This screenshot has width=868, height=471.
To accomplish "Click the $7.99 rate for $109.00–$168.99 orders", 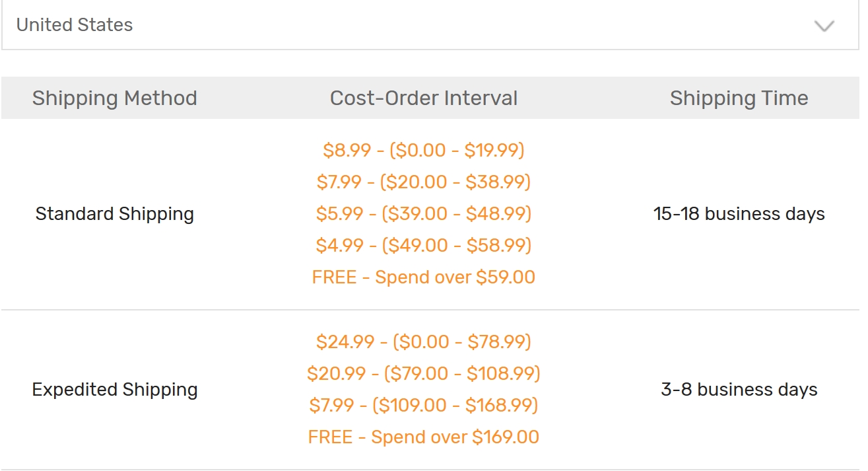I will (x=424, y=405).
